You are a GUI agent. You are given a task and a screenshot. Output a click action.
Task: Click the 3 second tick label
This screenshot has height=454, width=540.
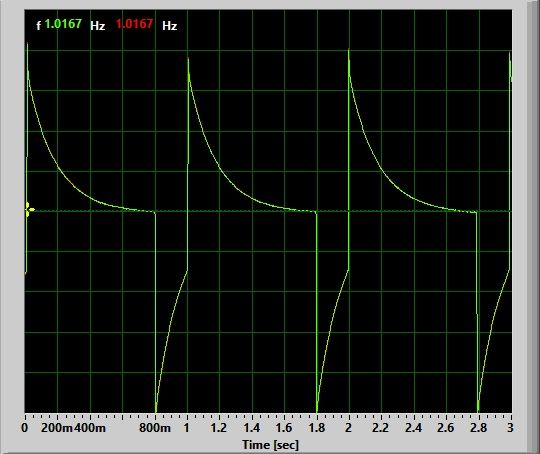(510, 428)
